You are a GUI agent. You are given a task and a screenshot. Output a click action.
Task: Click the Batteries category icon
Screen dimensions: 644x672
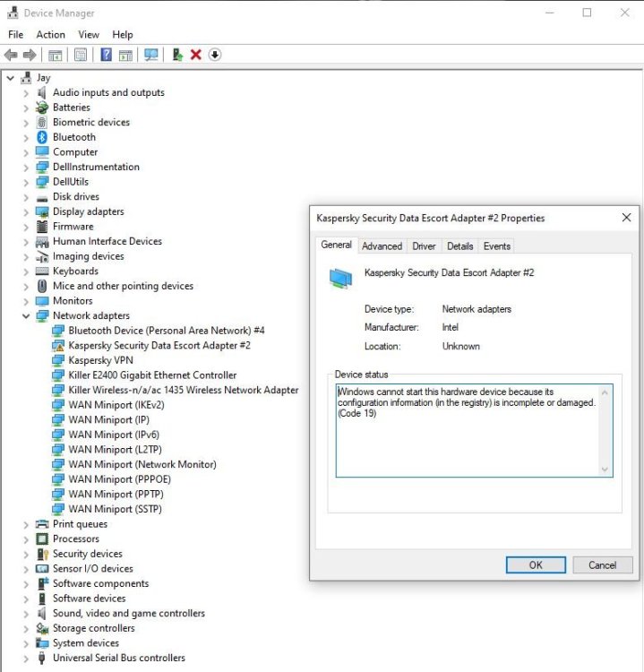pos(42,108)
